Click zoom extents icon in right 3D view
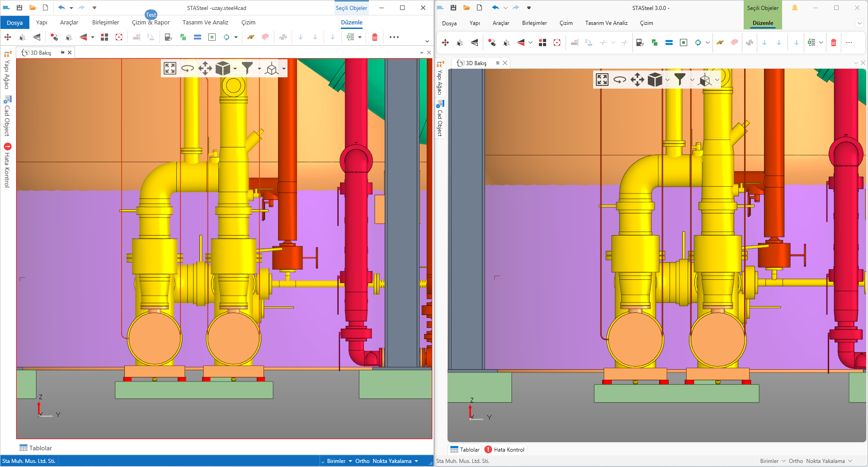The height and width of the screenshot is (467, 868). point(602,80)
